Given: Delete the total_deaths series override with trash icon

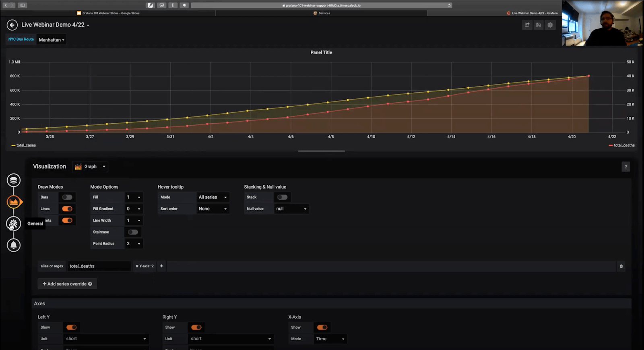Looking at the screenshot, I should coord(621,266).
